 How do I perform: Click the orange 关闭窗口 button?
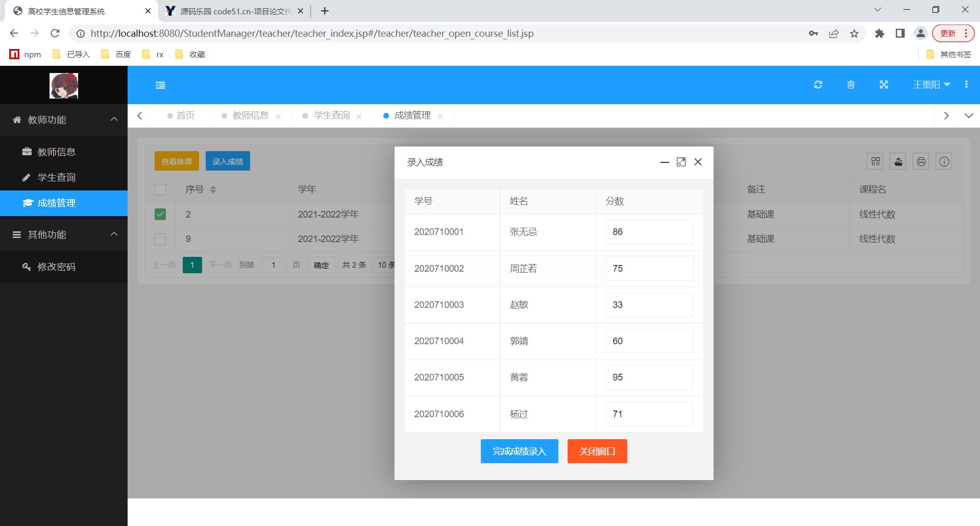pos(597,451)
